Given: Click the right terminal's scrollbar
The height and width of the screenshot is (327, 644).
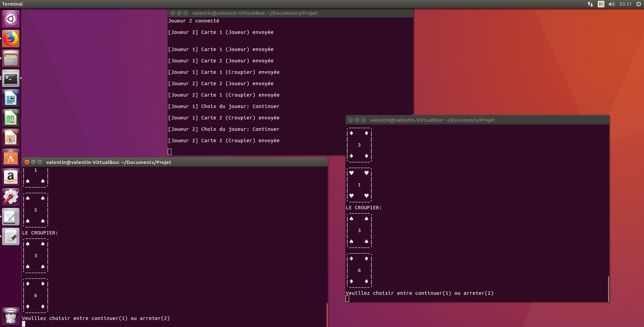Looking at the screenshot, I should (608, 288).
